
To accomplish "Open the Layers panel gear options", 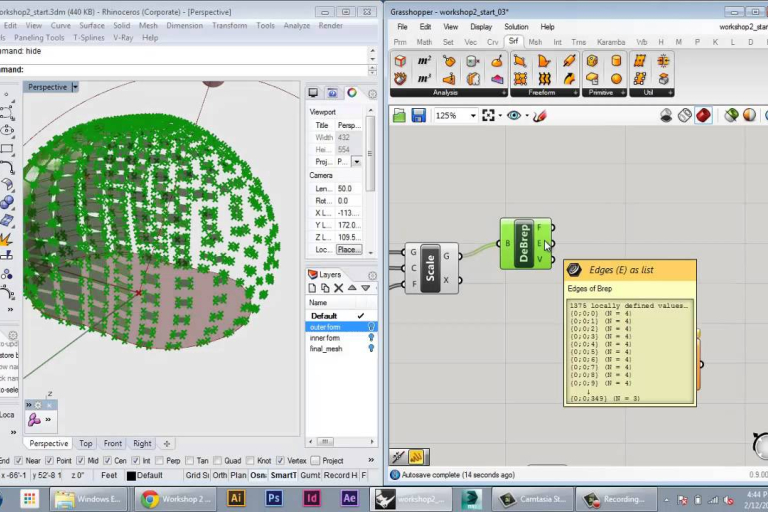I will pyautogui.click(x=372, y=275).
